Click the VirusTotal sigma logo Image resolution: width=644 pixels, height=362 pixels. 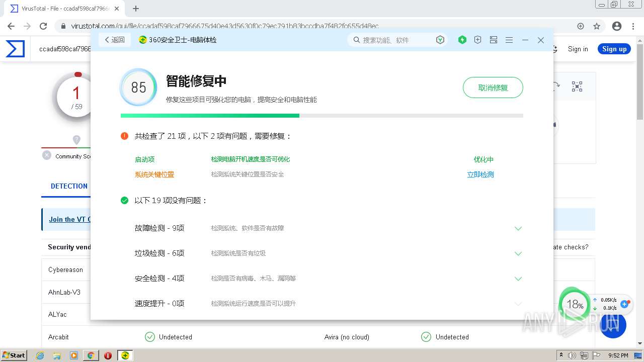click(x=15, y=49)
